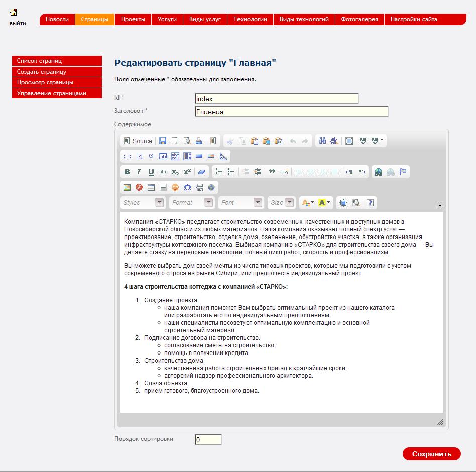Click the New Page icon
Image resolution: width=476 pixels, height=472 pixels.
(x=175, y=141)
